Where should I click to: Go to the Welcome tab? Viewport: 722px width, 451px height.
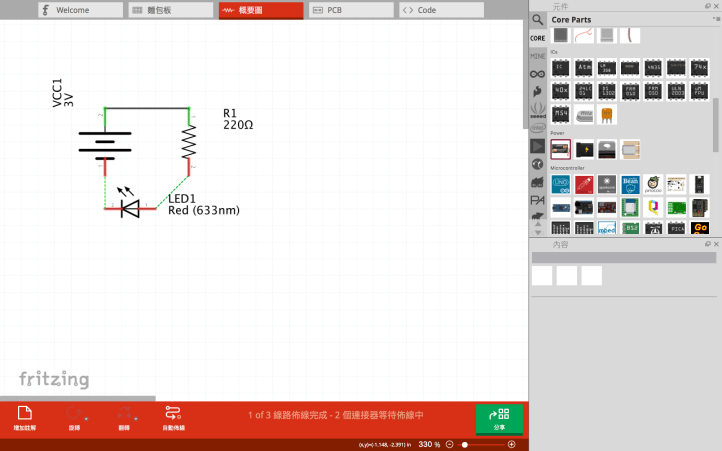click(78, 10)
